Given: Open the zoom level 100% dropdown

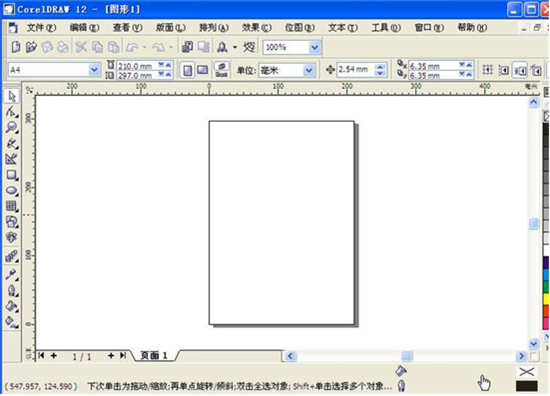Looking at the screenshot, I should coord(315,47).
